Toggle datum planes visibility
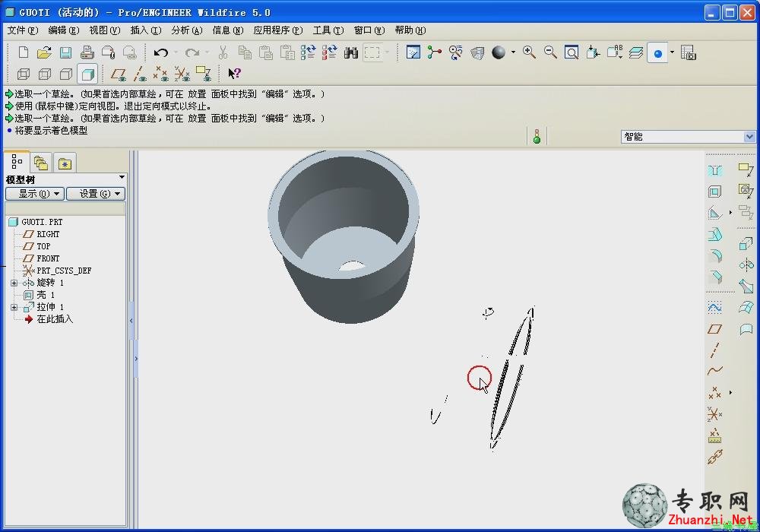 [119, 74]
